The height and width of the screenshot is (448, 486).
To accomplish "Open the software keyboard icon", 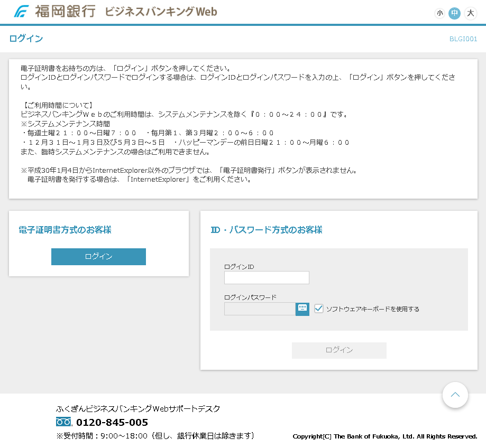I will pos(302,309).
